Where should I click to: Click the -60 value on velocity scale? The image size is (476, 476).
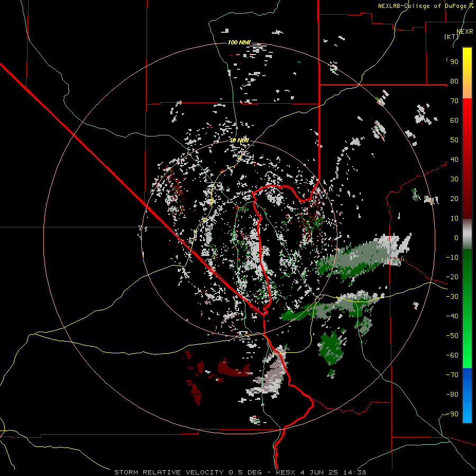(x=452, y=355)
